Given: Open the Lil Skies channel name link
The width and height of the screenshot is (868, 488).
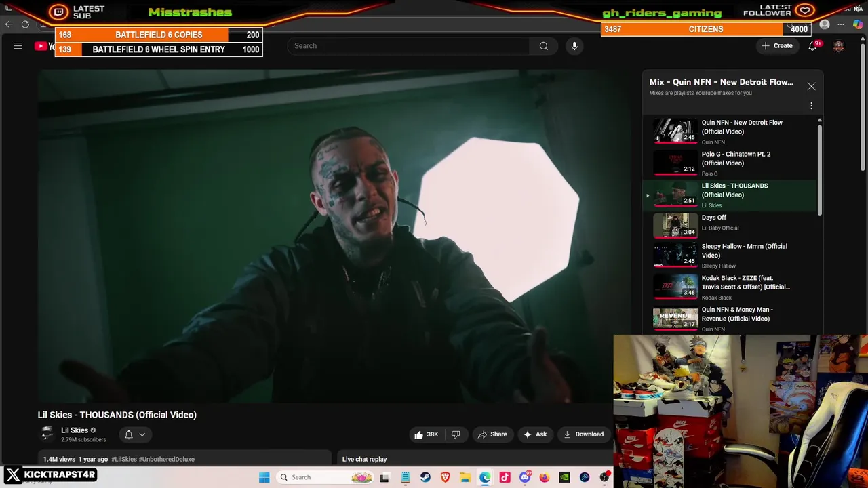Looking at the screenshot, I should point(75,430).
